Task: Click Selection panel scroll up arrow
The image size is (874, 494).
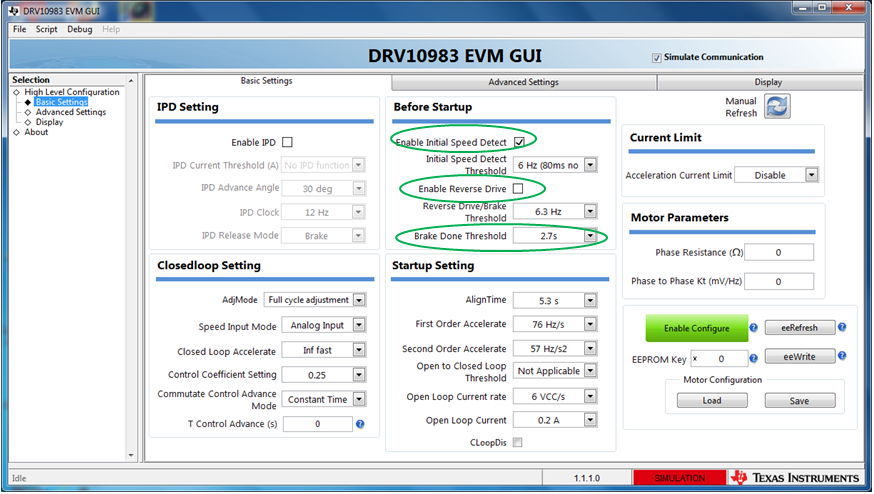Action: [x=131, y=81]
